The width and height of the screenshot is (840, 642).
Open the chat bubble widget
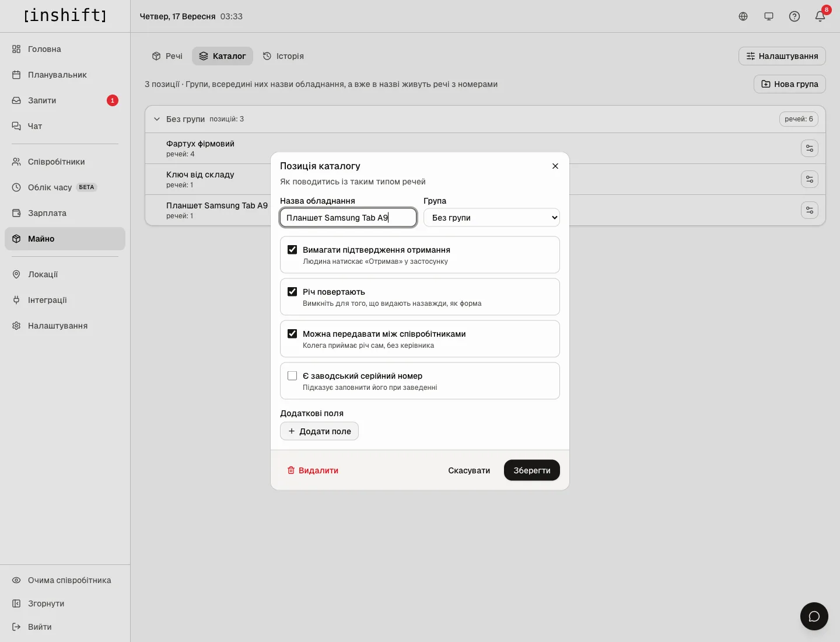pyautogui.click(x=814, y=616)
